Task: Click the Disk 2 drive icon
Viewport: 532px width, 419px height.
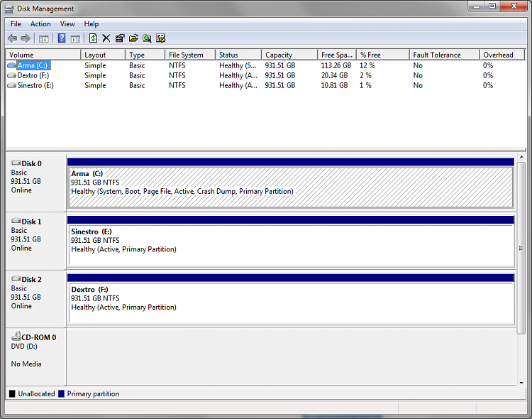Action: point(16,278)
